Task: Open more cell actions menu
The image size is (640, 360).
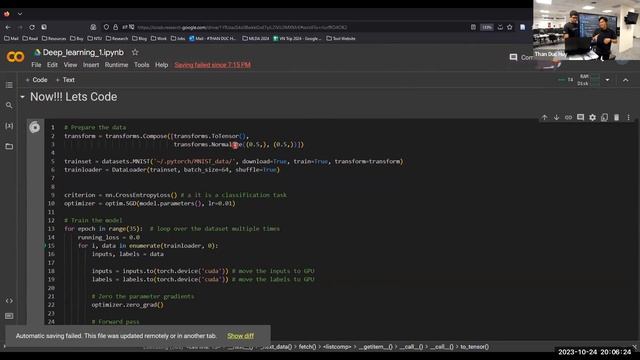Action: [x=629, y=118]
